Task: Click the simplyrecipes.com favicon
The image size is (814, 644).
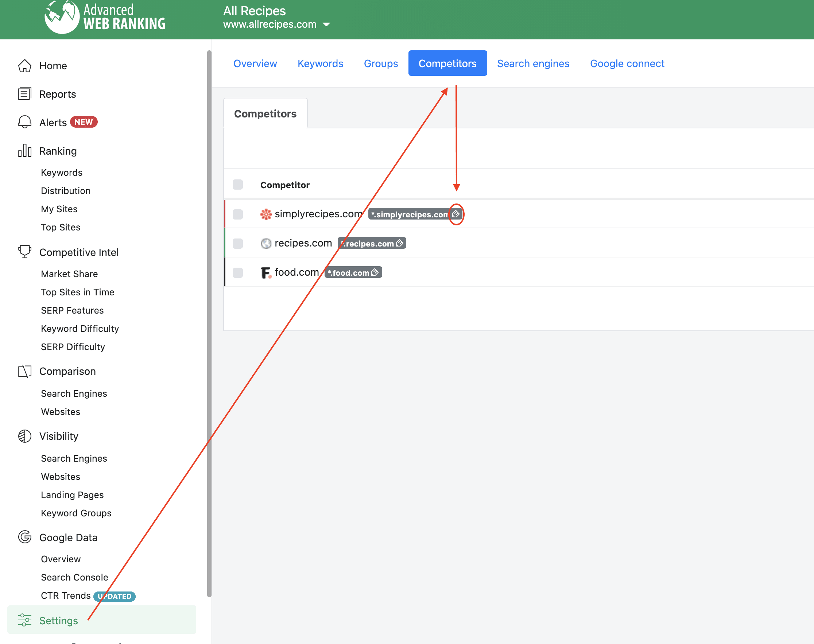Action: pyautogui.click(x=266, y=214)
